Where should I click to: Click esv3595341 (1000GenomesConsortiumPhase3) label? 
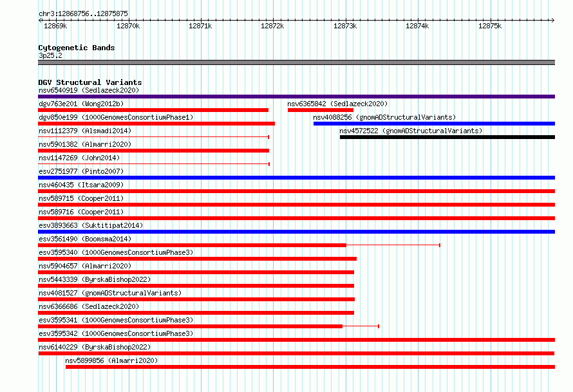(116, 320)
